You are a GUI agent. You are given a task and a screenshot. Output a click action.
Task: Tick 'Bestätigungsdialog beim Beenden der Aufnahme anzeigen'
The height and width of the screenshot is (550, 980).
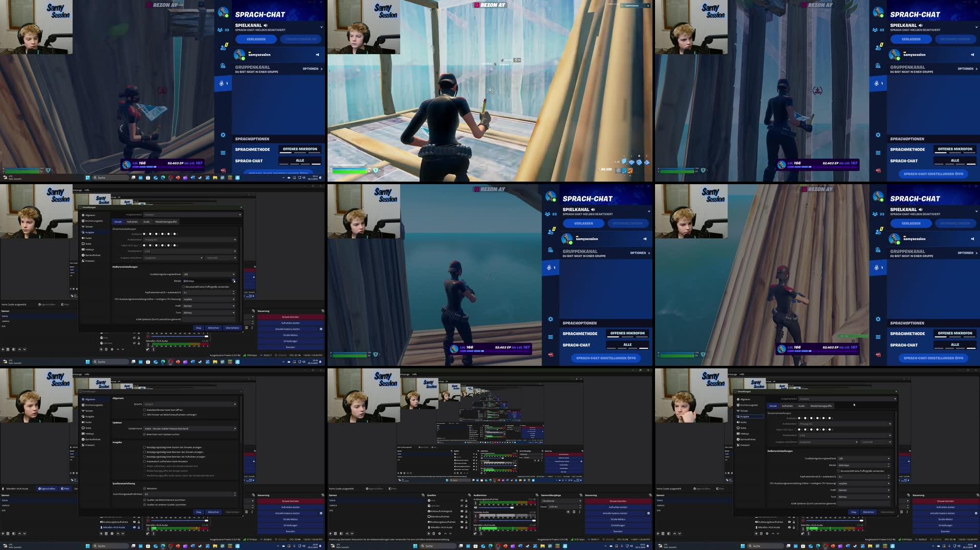pos(144,457)
